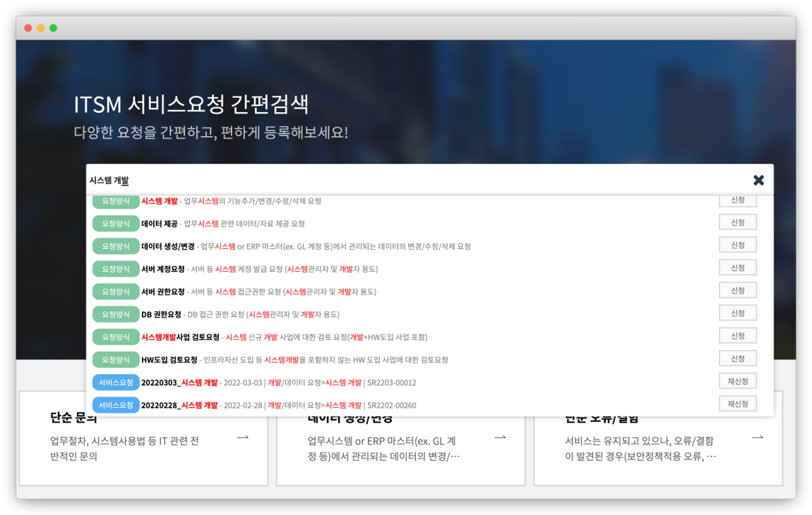Click the 서비스요청 tag on SR2202-00260 row
Image resolution: width=812 pixels, height=515 pixels.
point(116,405)
